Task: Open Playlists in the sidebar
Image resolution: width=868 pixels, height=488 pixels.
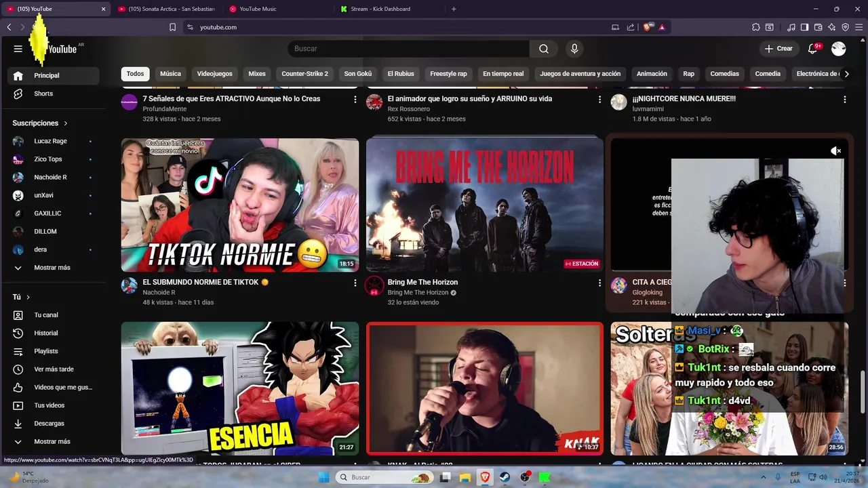Action: click(x=53, y=351)
